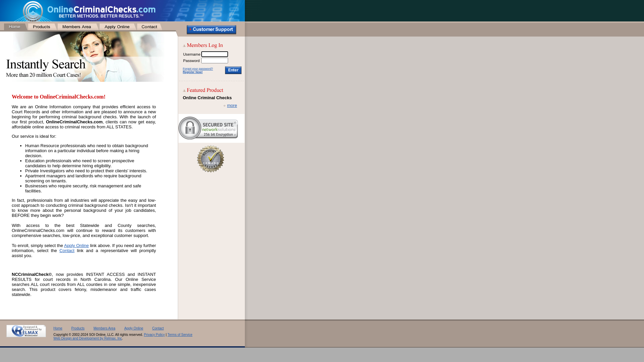Open the Contact nav tab
Image resolution: width=644 pixels, height=362 pixels.
(x=149, y=27)
